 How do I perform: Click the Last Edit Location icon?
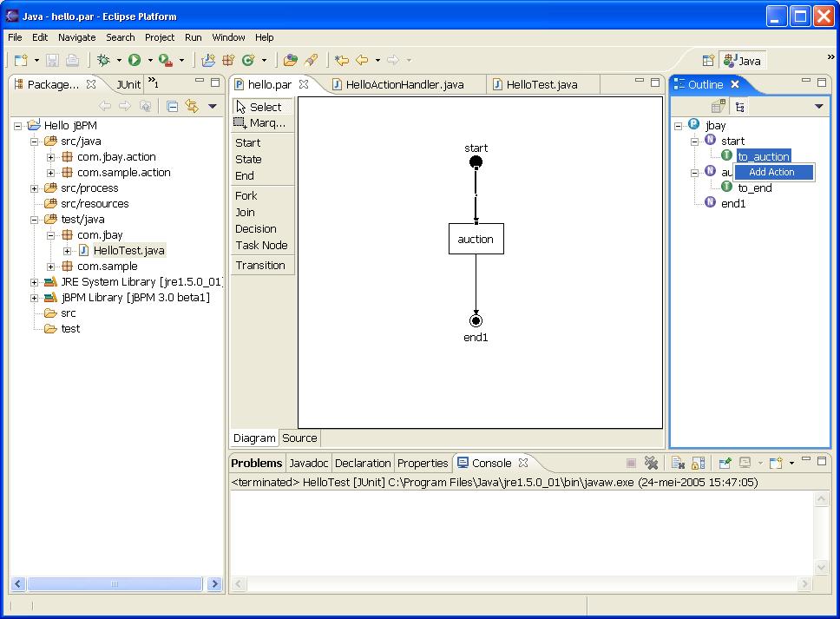click(341, 60)
